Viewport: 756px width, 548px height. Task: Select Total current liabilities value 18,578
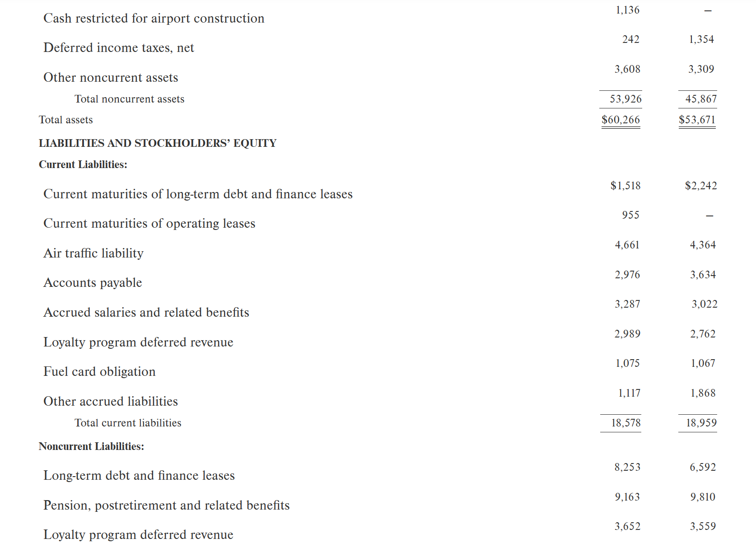[x=626, y=423]
